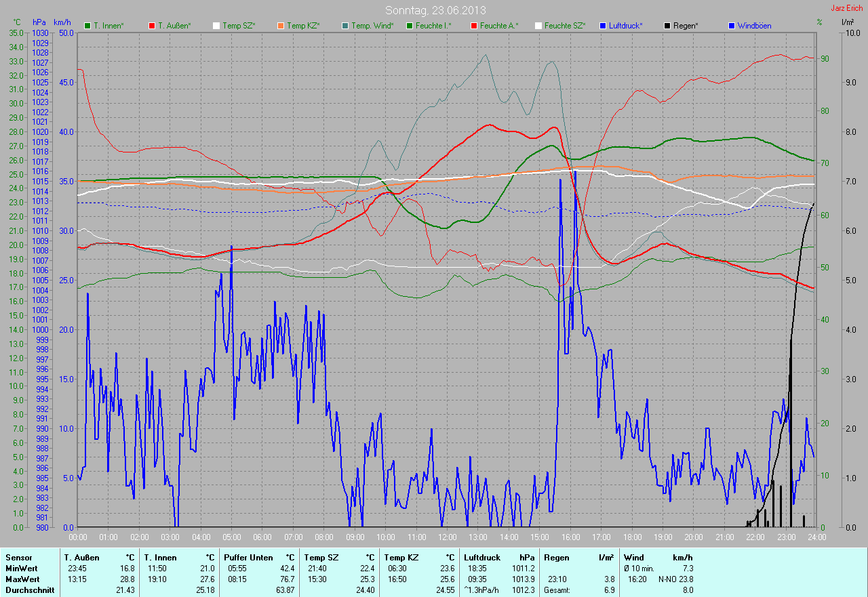Viewport: 868px width, 597px height.
Task: Click the 12:00 time axis label
Action: pos(447,537)
